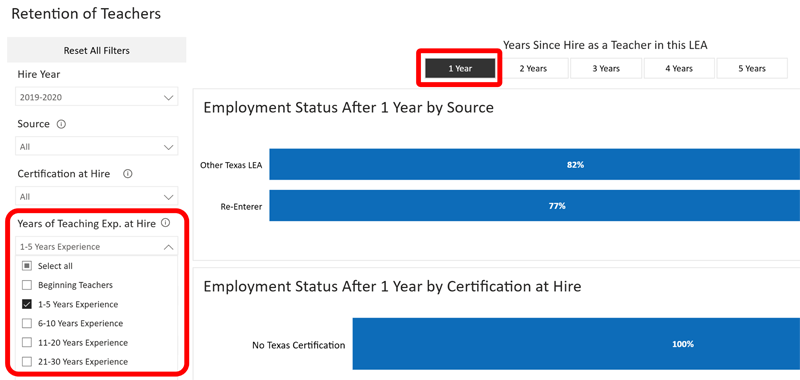This screenshot has width=800, height=380.
Task: Show info icon next to Source
Action: click(x=61, y=124)
